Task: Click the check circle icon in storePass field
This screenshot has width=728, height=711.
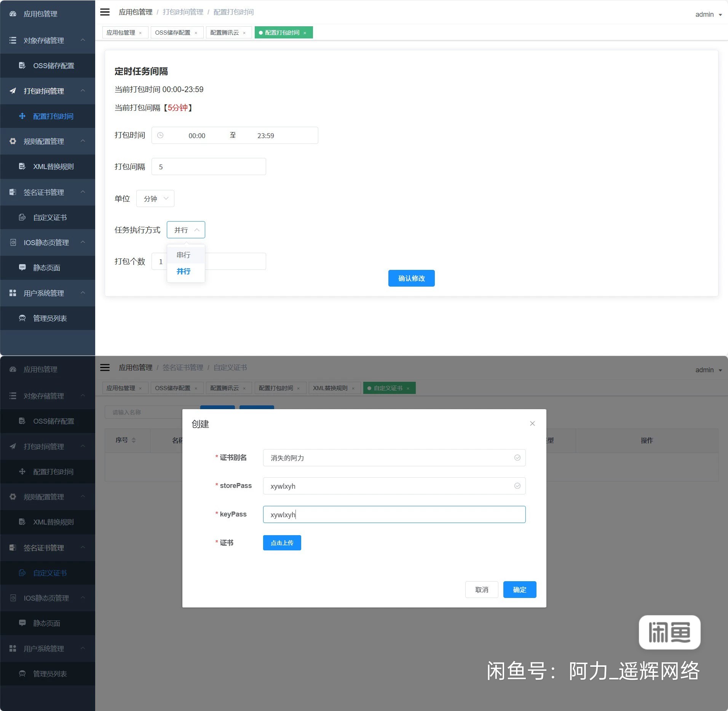Action: (x=517, y=486)
